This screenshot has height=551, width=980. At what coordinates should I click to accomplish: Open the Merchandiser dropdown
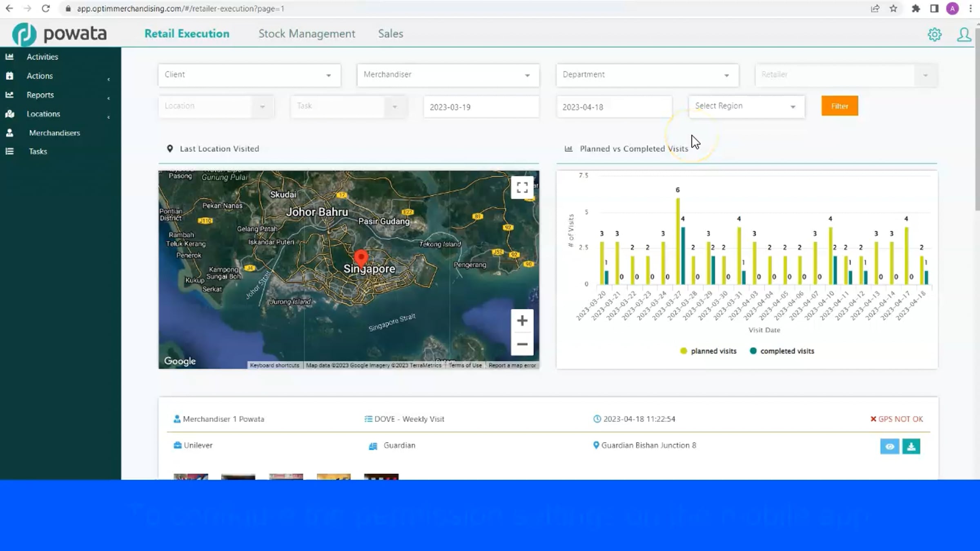(448, 75)
